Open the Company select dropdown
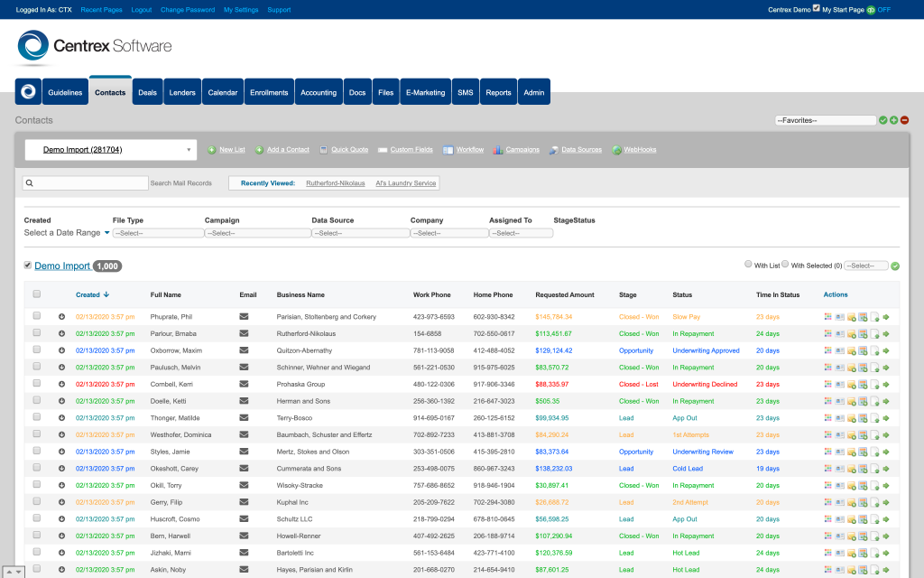 pos(449,234)
